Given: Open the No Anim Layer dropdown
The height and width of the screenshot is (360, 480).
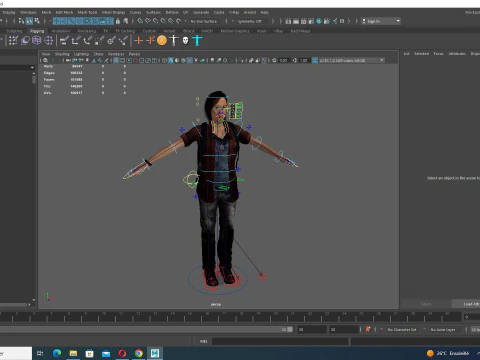Looking at the screenshot, I should [443, 329].
